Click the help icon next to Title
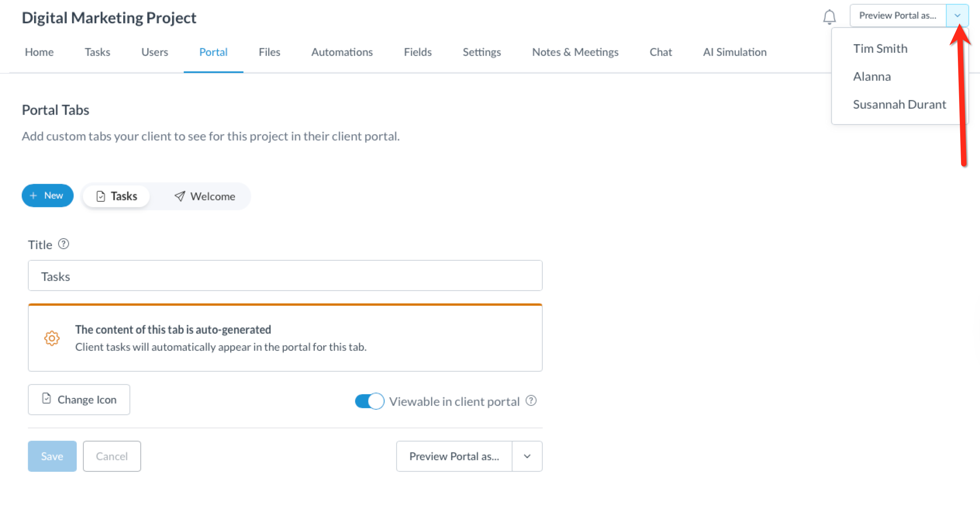 [64, 244]
